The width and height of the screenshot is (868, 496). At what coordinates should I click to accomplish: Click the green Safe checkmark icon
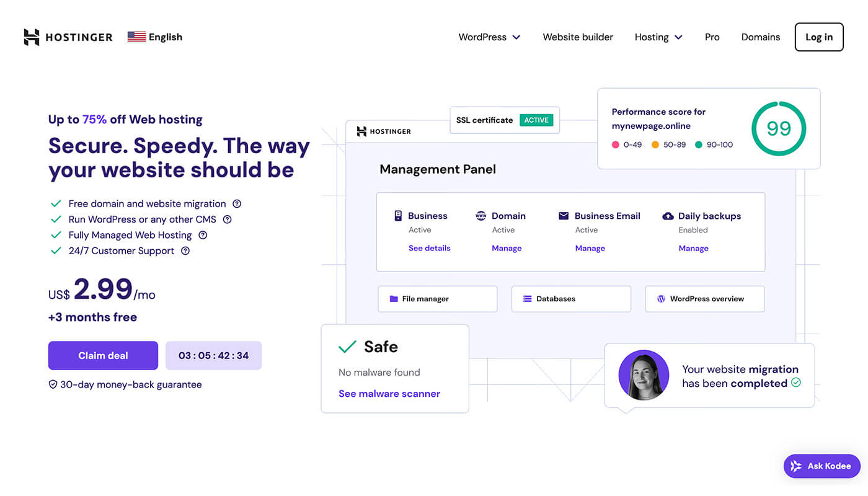[x=347, y=347]
